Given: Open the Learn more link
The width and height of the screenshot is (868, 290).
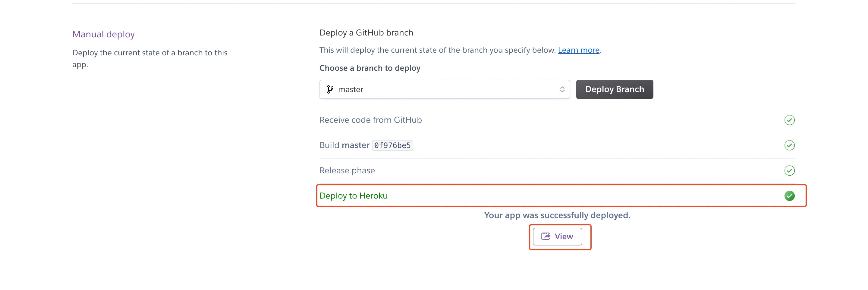Looking at the screenshot, I should (x=579, y=50).
